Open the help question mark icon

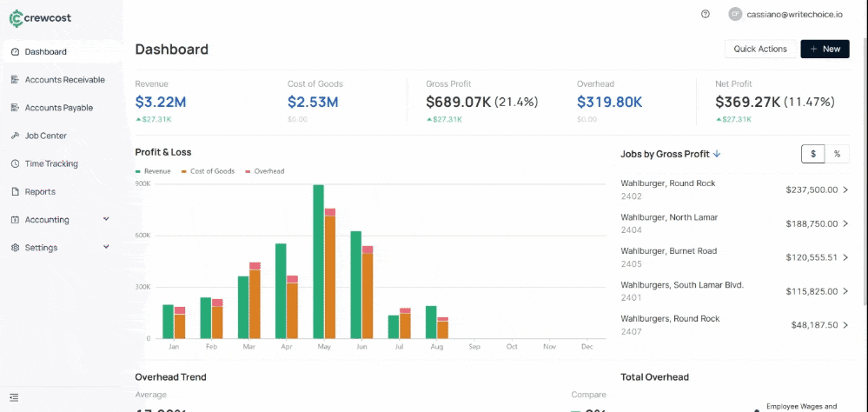pos(705,14)
